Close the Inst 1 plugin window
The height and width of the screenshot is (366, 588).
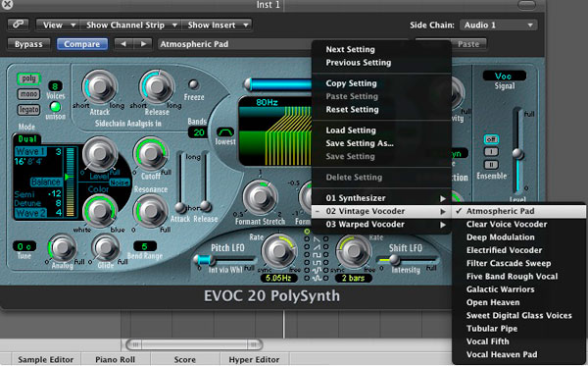click(7, 4)
